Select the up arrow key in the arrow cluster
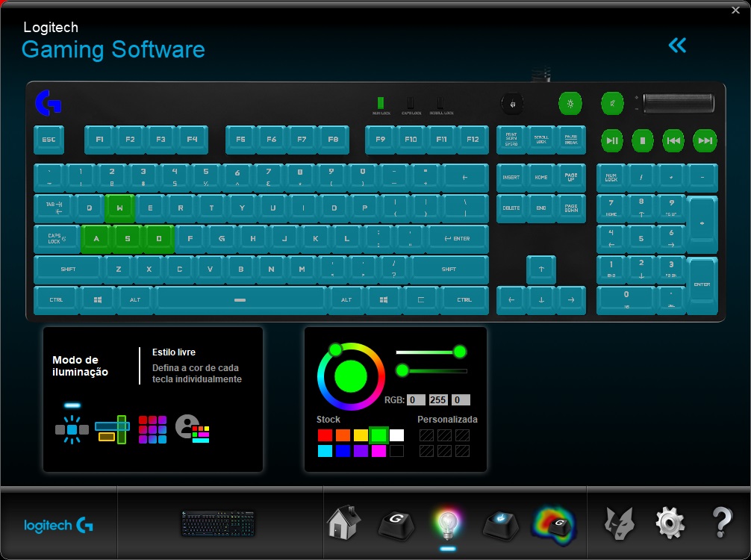 tap(541, 270)
